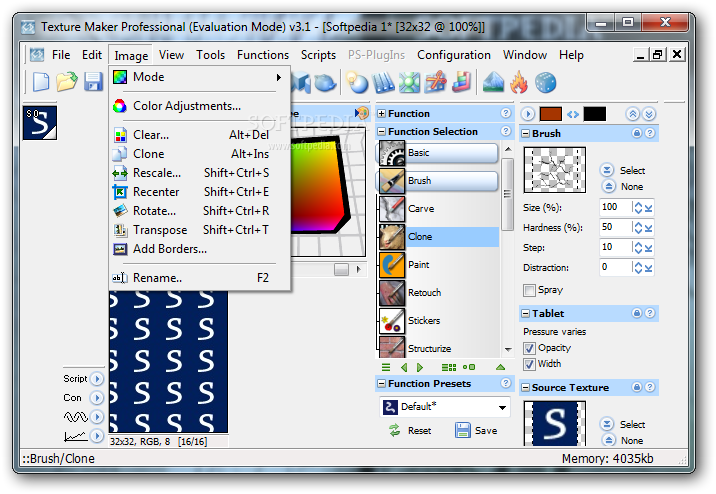
Task: Collapse the Function Selection panel
Action: [381, 132]
